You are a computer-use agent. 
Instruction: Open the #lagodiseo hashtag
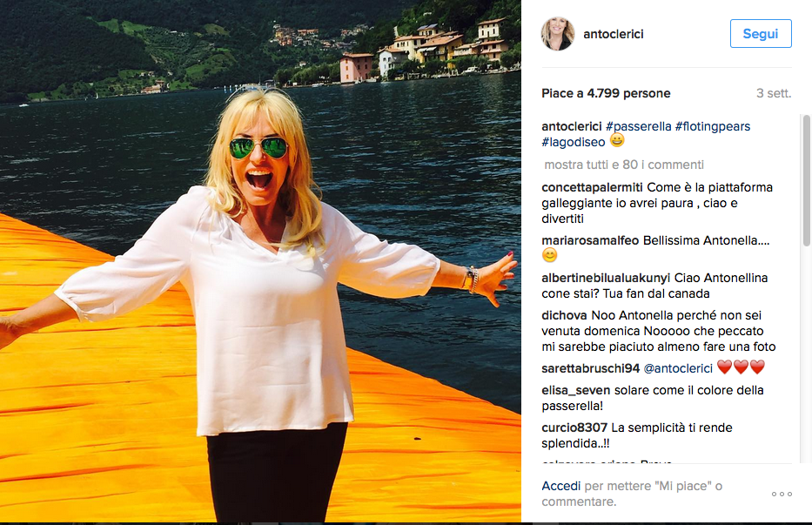click(x=574, y=141)
